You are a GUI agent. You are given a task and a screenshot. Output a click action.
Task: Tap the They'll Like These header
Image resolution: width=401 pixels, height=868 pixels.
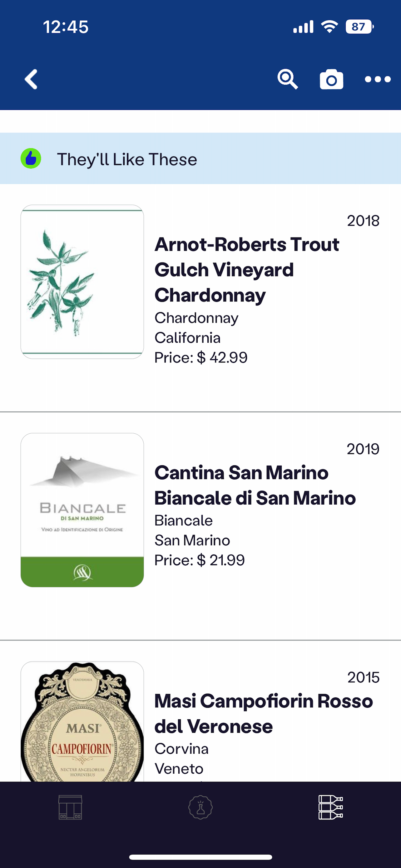point(127,159)
